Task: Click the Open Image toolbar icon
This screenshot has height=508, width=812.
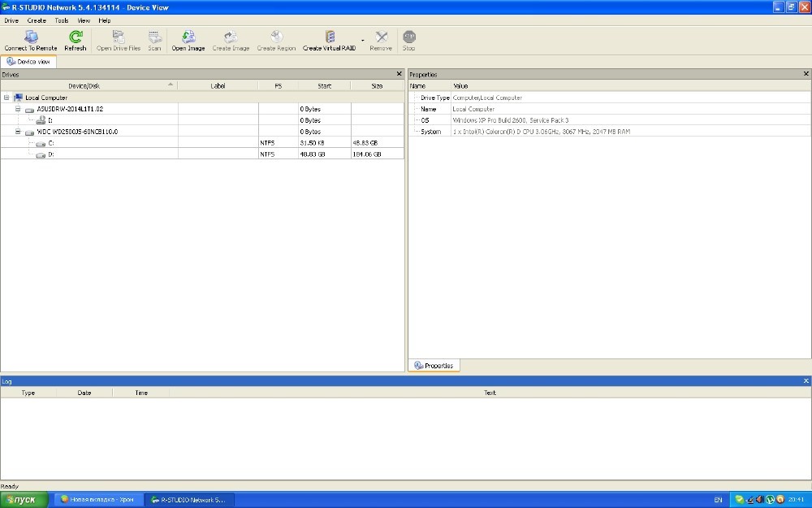Action: tap(188, 37)
